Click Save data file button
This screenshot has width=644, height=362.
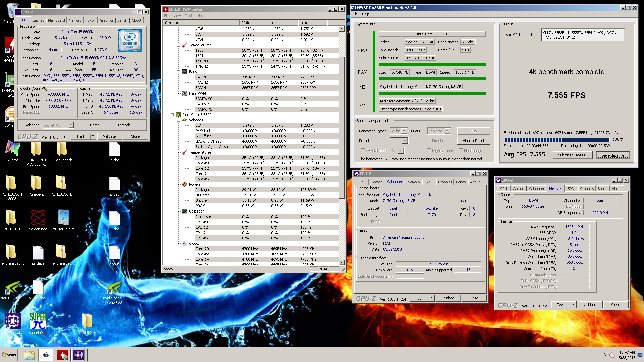tap(613, 155)
